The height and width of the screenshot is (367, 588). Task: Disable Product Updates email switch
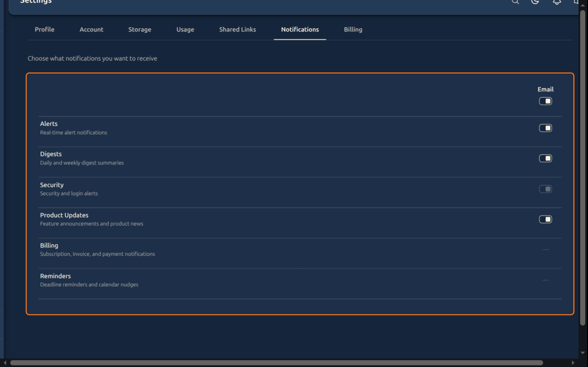[x=545, y=219]
